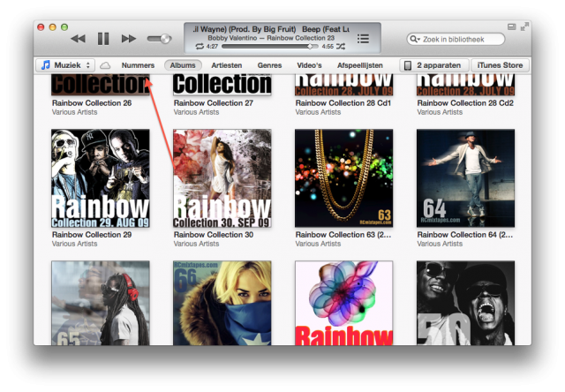
Task: Click the Rainbow Collection 64 title text
Action: 465,235
